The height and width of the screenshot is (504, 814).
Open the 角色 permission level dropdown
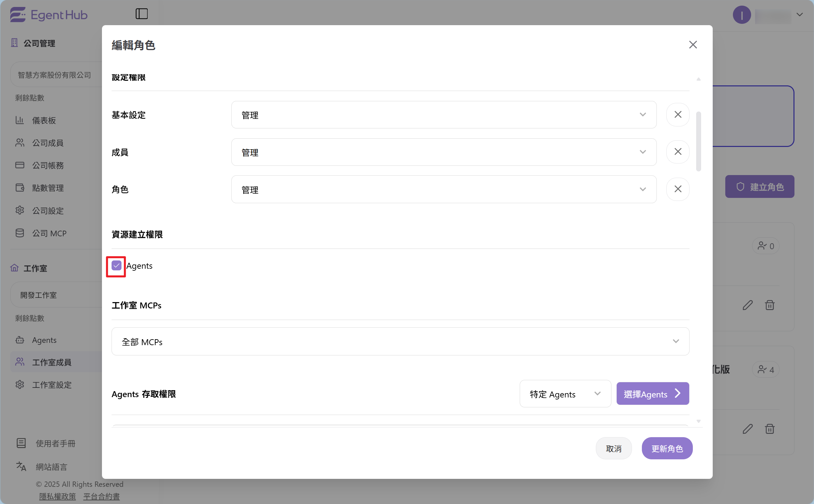point(443,189)
